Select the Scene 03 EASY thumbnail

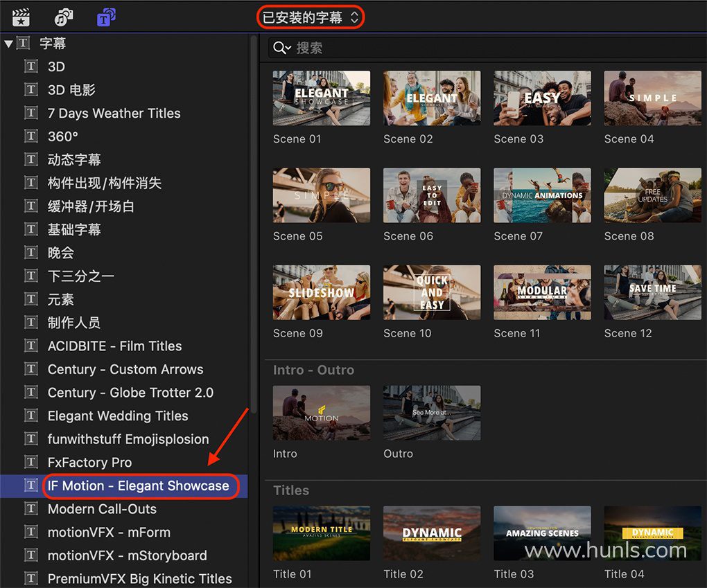(x=543, y=98)
